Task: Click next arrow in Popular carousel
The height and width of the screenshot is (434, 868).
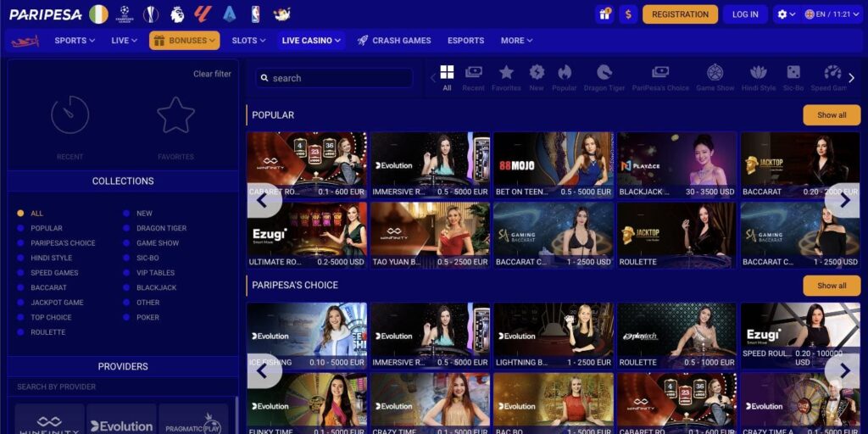Action: 844,200
